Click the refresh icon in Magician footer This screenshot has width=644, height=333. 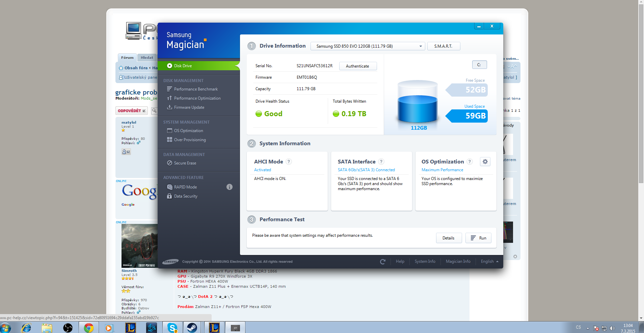(383, 262)
